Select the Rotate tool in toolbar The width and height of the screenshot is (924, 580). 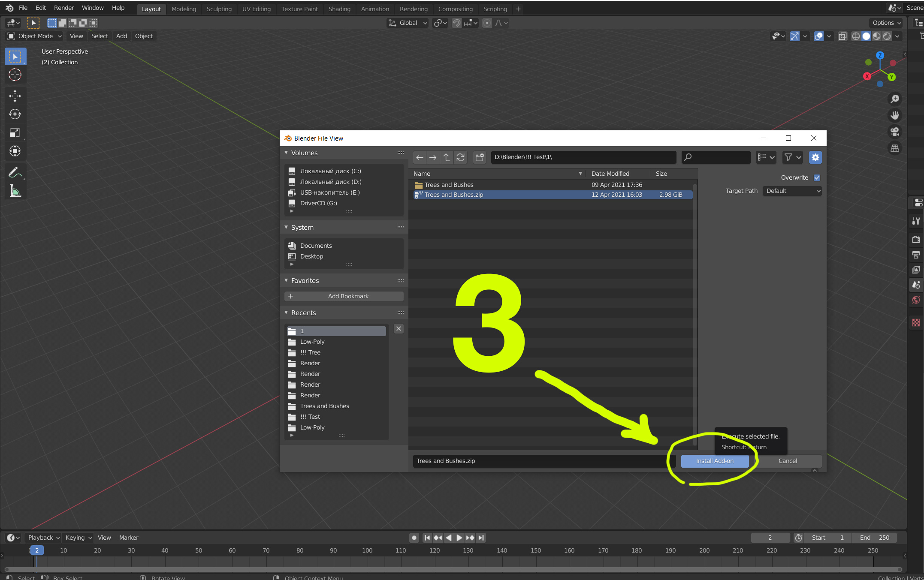[x=15, y=114]
